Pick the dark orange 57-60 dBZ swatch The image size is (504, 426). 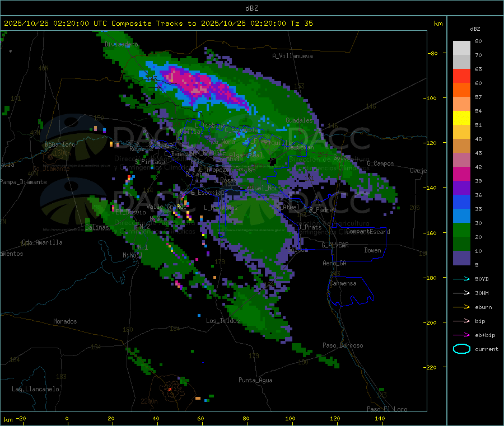(x=461, y=90)
